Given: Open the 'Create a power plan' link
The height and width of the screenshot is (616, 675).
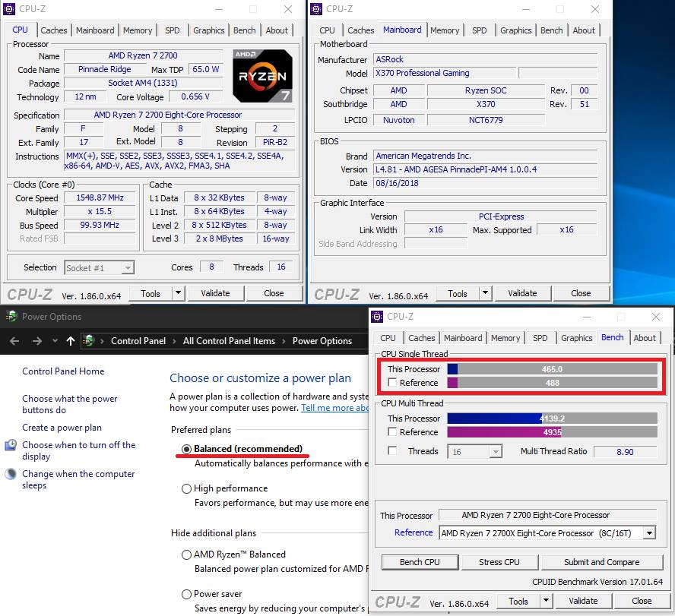Looking at the screenshot, I should click(x=62, y=428).
